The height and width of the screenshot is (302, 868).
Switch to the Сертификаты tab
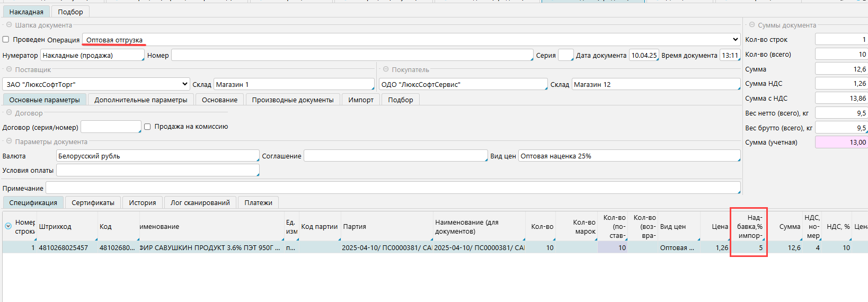[93, 202]
